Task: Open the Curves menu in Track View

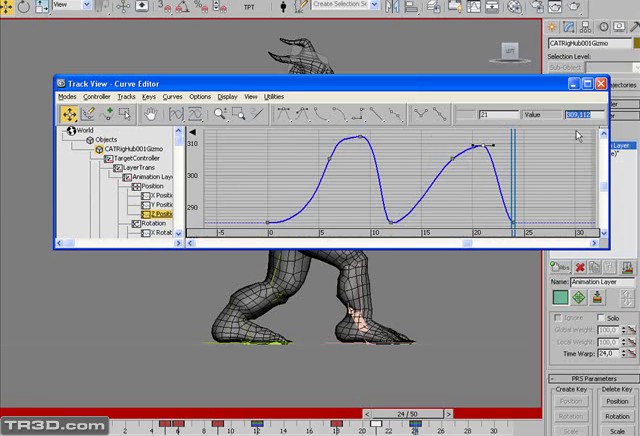Action: click(x=172, y=97)
